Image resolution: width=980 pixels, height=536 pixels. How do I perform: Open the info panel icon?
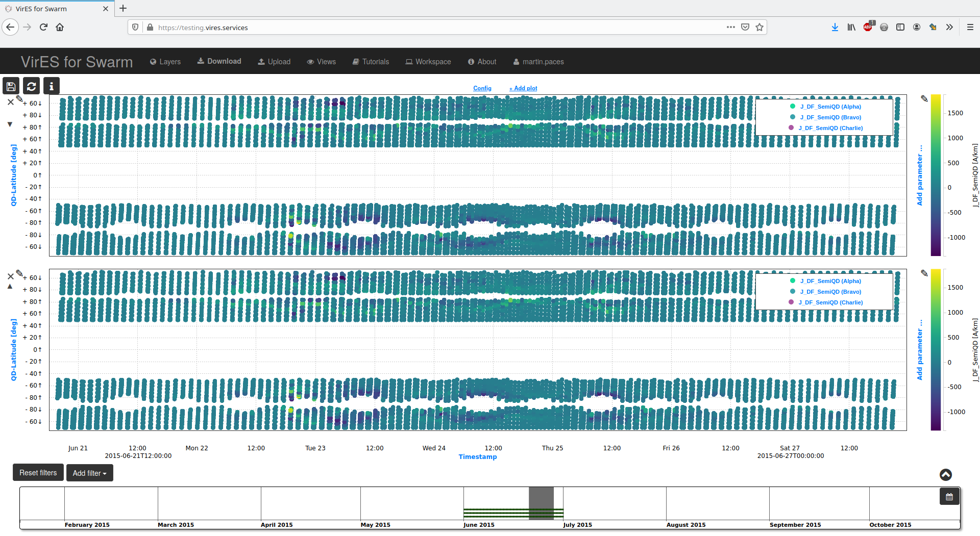[x=51, y=86]
